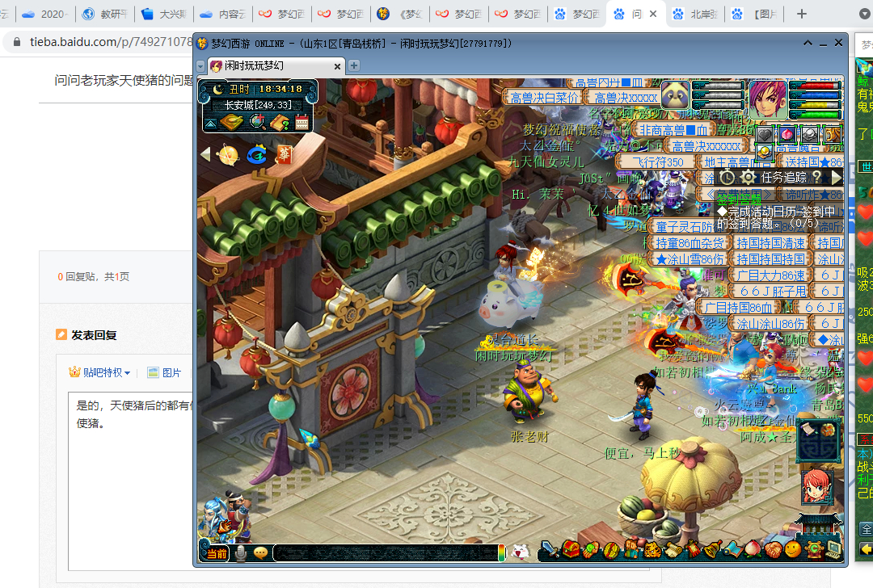The width and height of the screenshot is (873, 588).
Task: Open the compass map icon under 长安城
Action: click(230, 122)
